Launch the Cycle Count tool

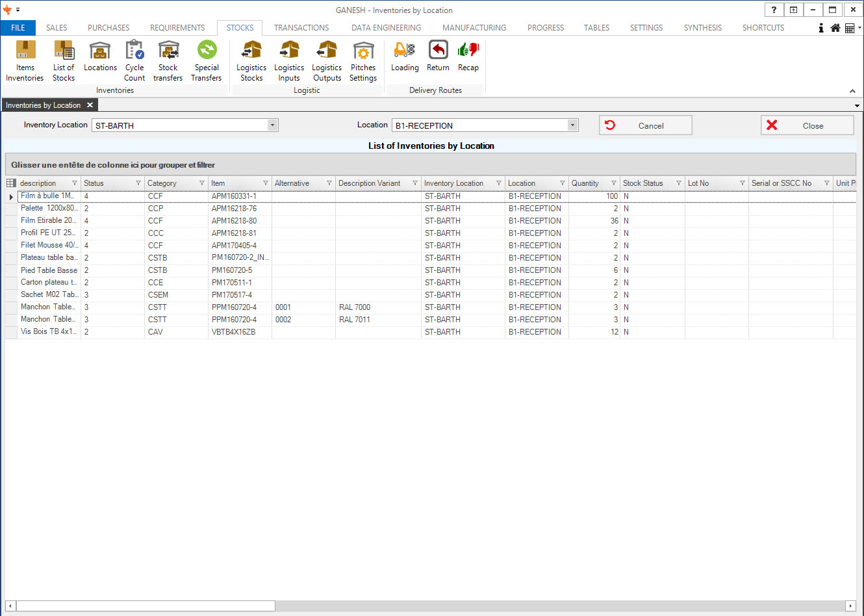(x=134, y=60)
